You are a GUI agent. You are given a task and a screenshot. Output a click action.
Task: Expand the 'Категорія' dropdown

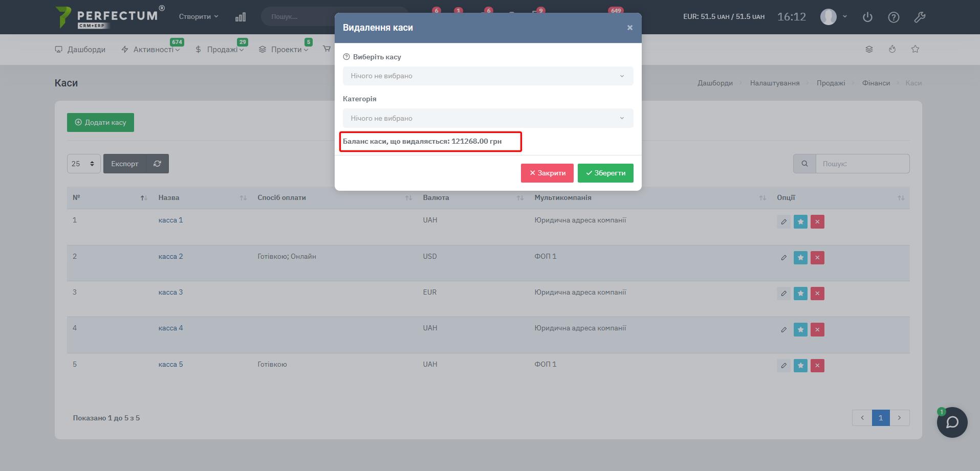[488, 118]
